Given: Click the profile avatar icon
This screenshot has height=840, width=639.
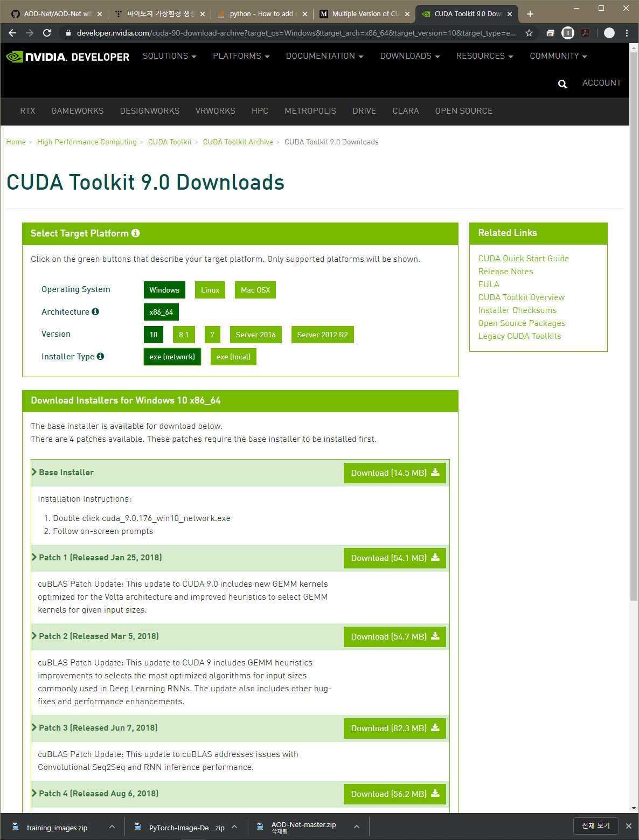Looking at the screenshot, I should pyautogui.click(x=609, y=33).
